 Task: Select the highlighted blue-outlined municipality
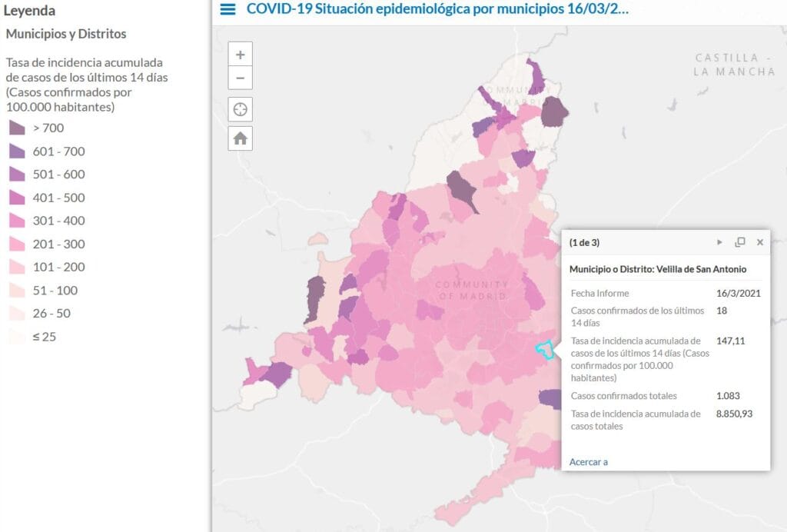[545, 351]
